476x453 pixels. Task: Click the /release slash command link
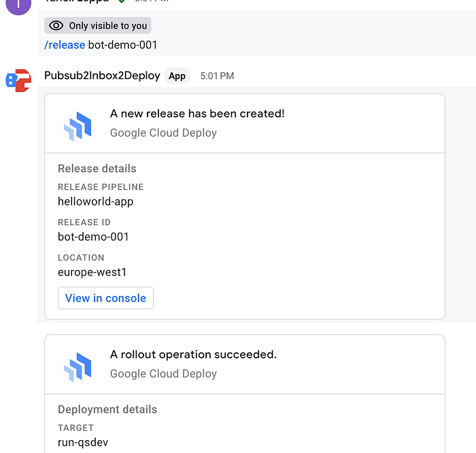point(65,45)
